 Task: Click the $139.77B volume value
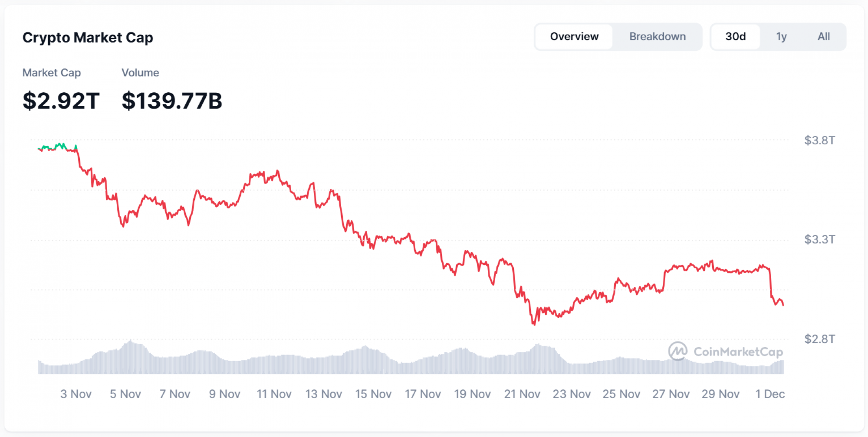[x=172, y=101]
